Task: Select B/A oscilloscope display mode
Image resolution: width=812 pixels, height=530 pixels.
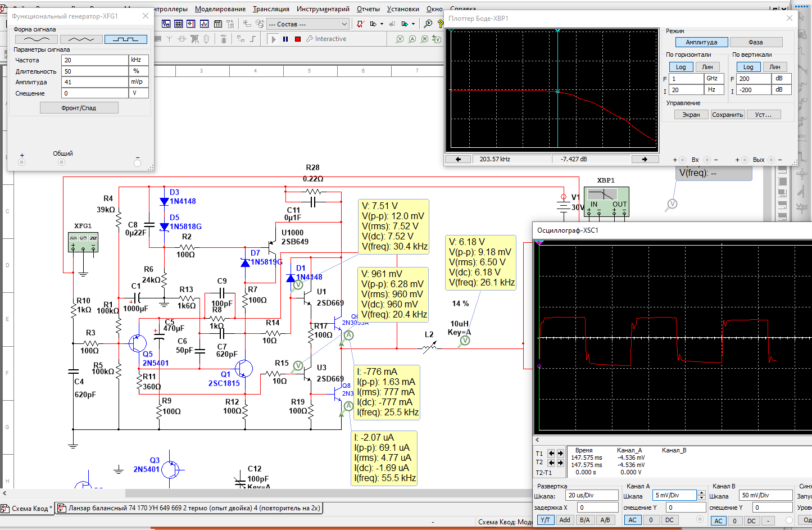Action: coord(584,520)
